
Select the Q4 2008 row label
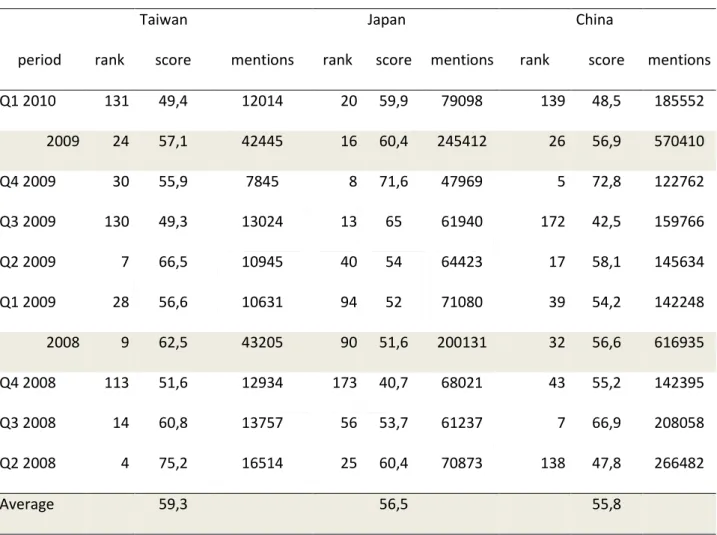point(27,383)
